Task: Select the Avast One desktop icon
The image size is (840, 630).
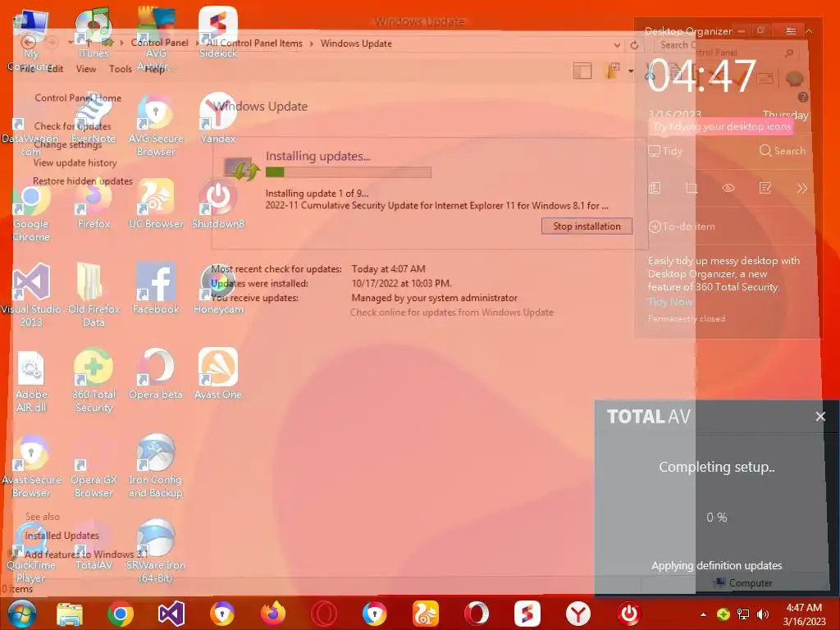Action: coord(218,373)
